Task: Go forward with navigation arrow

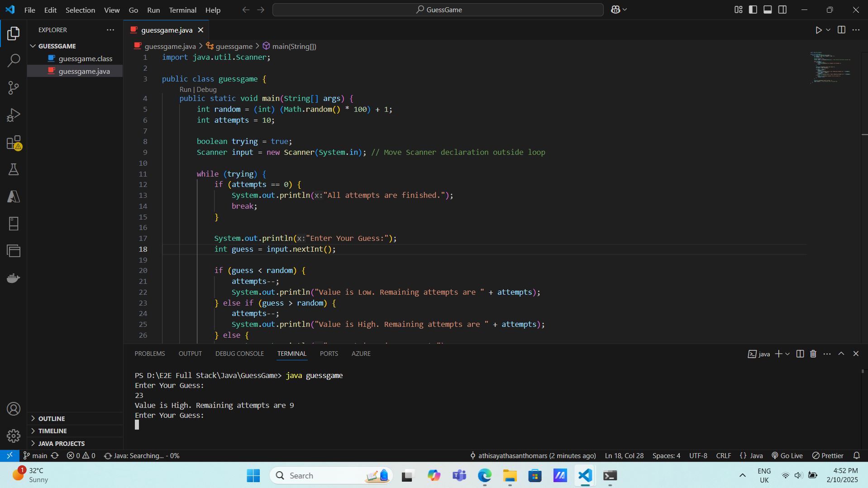Action: point(261,10)
